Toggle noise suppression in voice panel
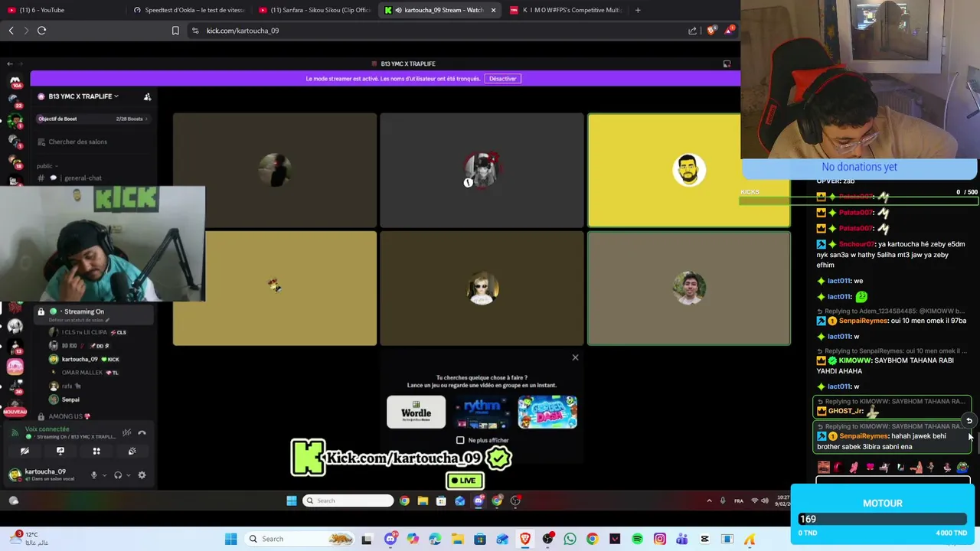 point(127,432)
